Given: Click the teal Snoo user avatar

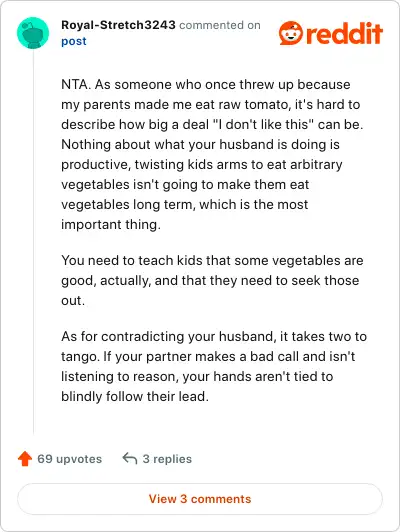Looking at the screenshot, I should click(33, 33).
